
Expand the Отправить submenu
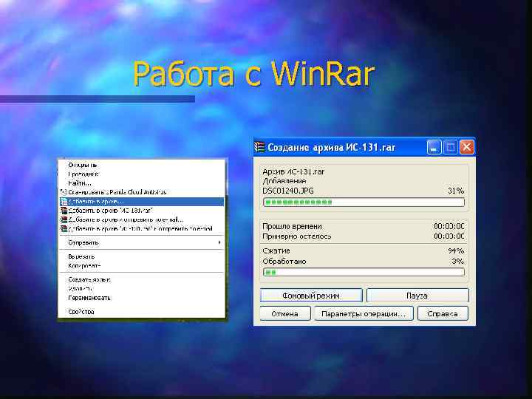142,242
